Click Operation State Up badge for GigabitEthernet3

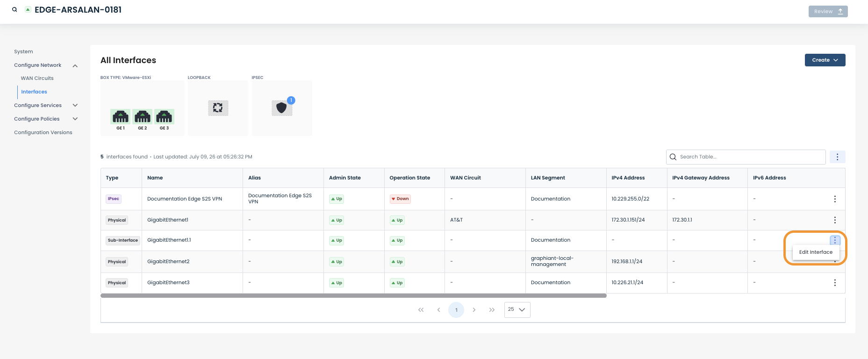pos(397,283)
